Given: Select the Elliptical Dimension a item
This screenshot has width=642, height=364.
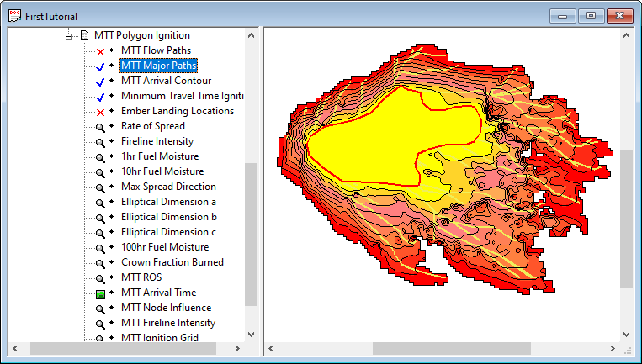Looking at the screenshot, I should (168, 202).
